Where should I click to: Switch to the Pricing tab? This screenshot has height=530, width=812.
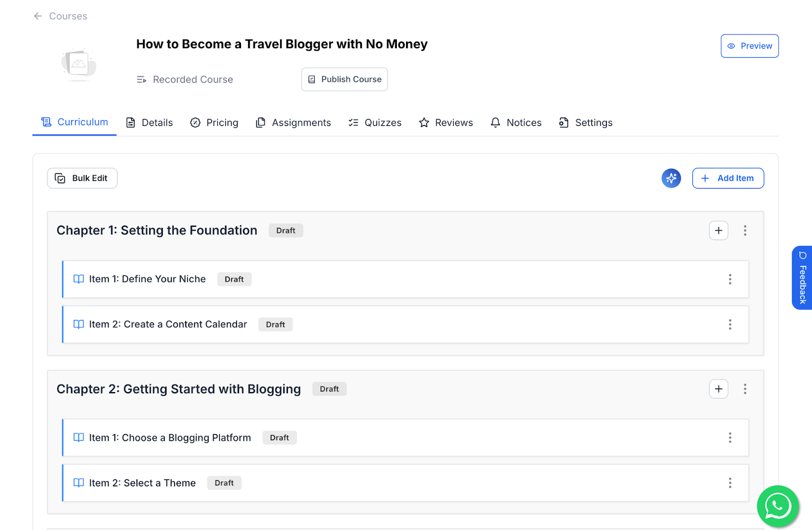[214, 123]
